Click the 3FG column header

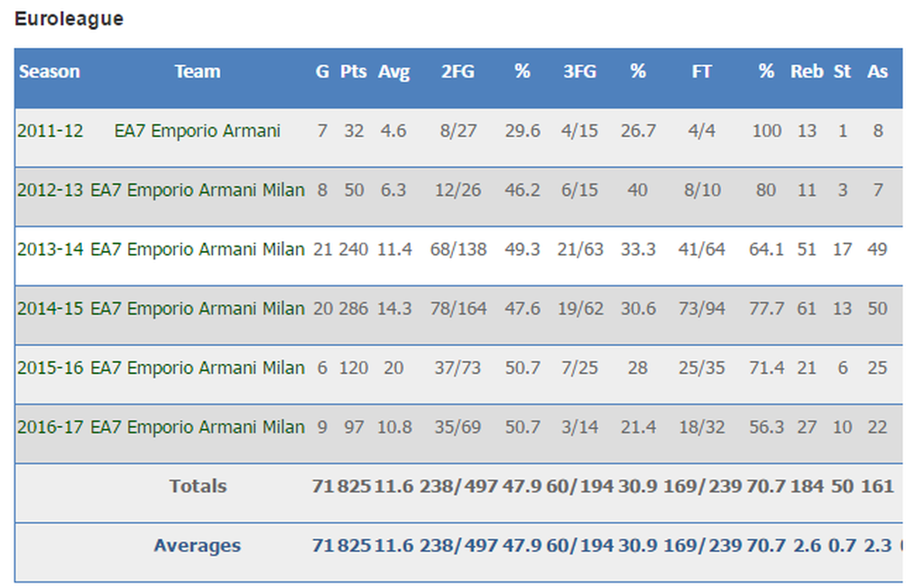[579, 71]
